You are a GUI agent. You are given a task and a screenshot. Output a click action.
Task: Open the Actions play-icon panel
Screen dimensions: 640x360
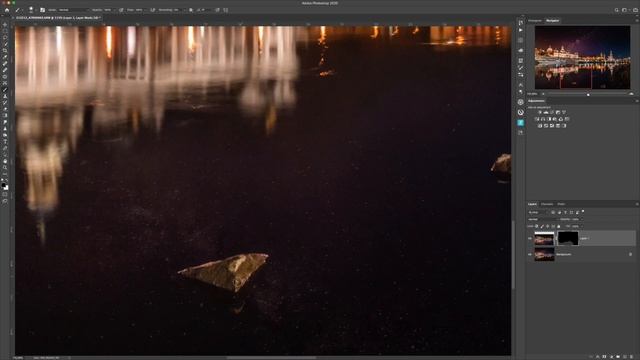521,30
